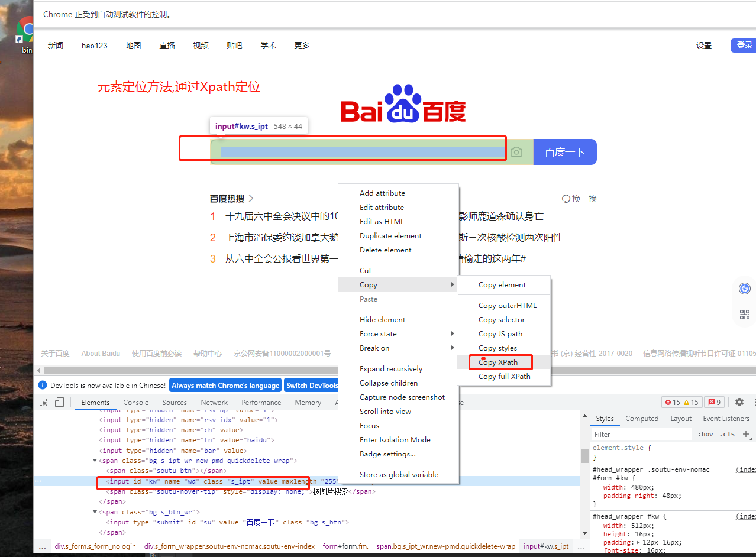Click the up arrow of the Elements panel scrollbar
Viewport: 756px width, 557px height.
pyautogui.click(x=584, y=415)
